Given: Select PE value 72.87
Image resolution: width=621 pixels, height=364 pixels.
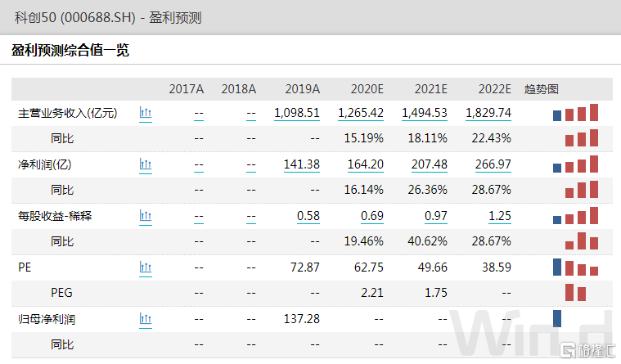Looking at the screenshot, I should point(305,267).
